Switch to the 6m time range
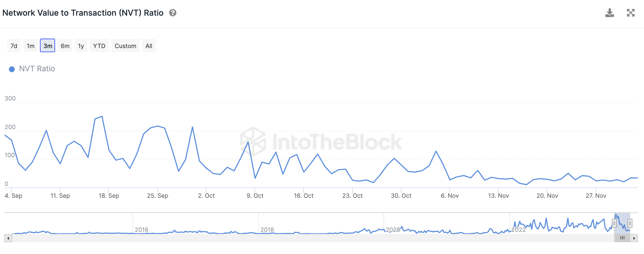 [65, 46]
